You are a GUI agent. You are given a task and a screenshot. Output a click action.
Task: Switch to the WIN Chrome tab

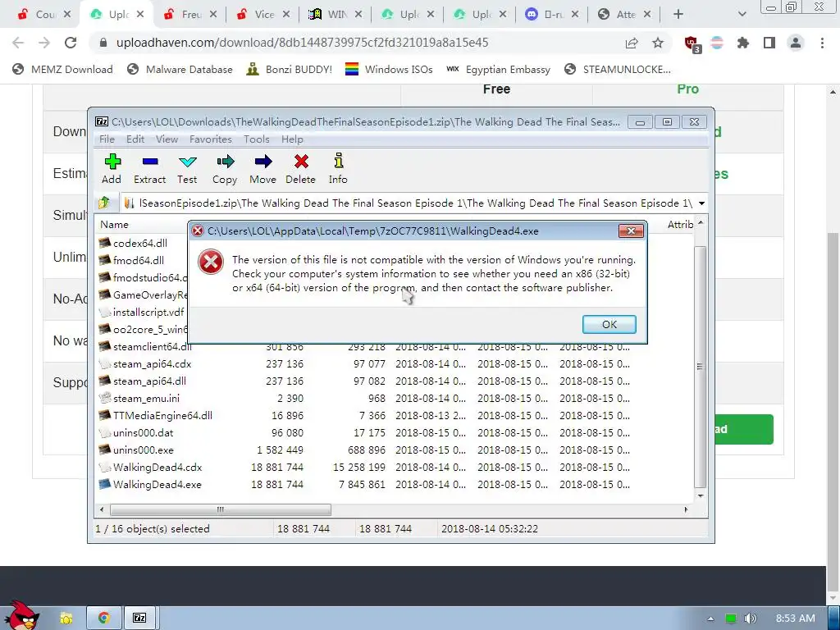(336, 15)
